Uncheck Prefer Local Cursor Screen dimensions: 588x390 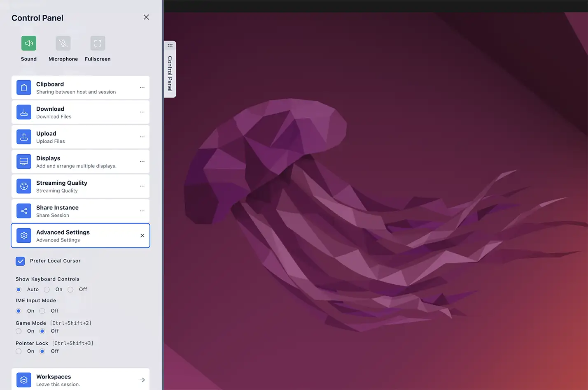coord(20,261)
